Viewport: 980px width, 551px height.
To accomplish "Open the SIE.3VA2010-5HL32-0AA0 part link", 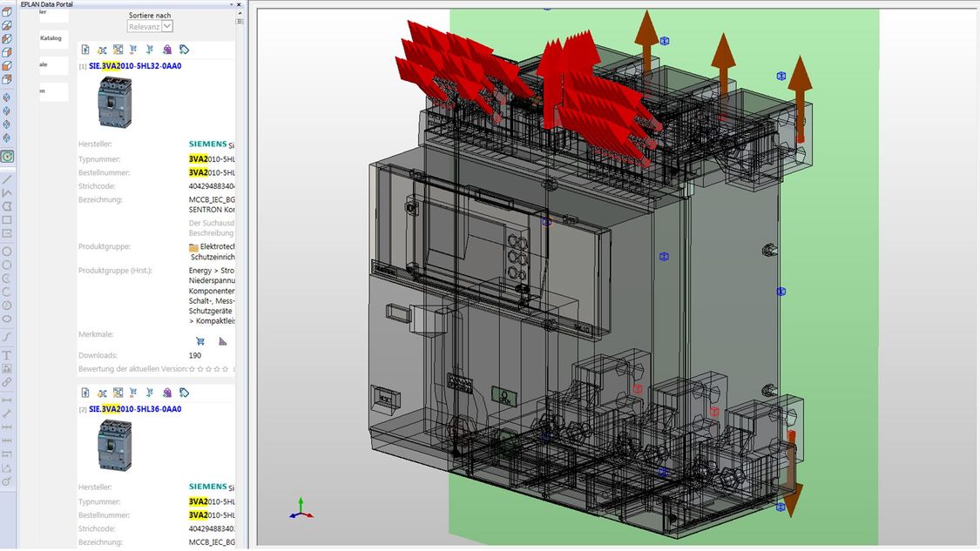I will pos(135,65).
